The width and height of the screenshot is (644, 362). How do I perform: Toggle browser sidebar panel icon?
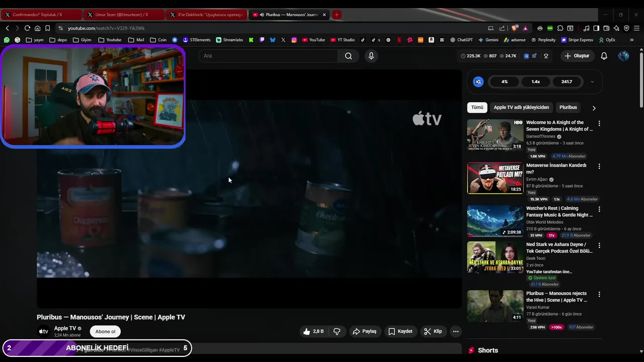point(596,28)
